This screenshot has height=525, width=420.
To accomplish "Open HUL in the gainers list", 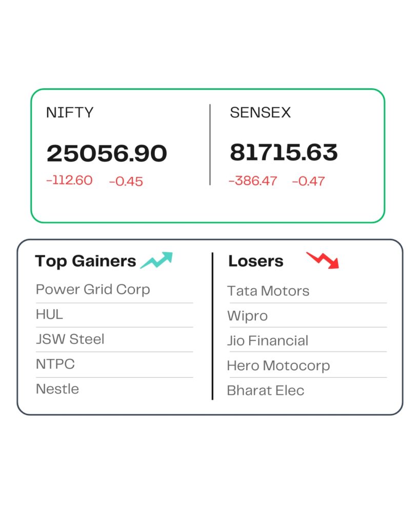I will pyautogui.click(x=49, y=314).
